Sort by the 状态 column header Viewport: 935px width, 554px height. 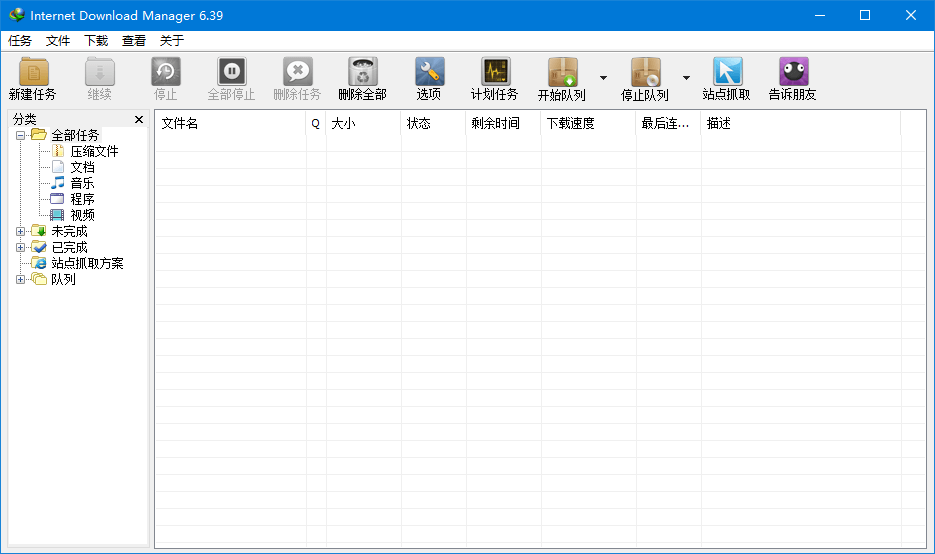point(434,123)
